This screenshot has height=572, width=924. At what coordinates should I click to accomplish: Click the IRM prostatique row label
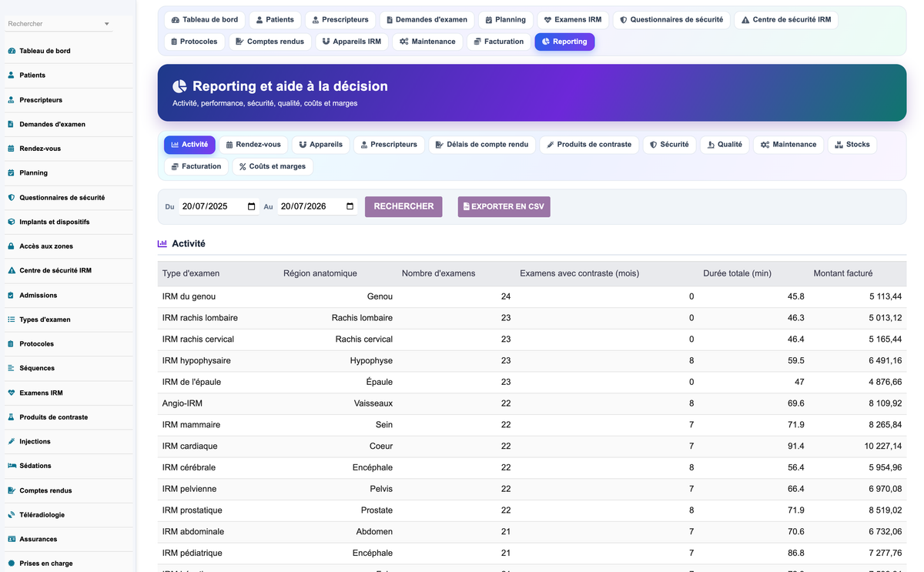click(192, 510)
